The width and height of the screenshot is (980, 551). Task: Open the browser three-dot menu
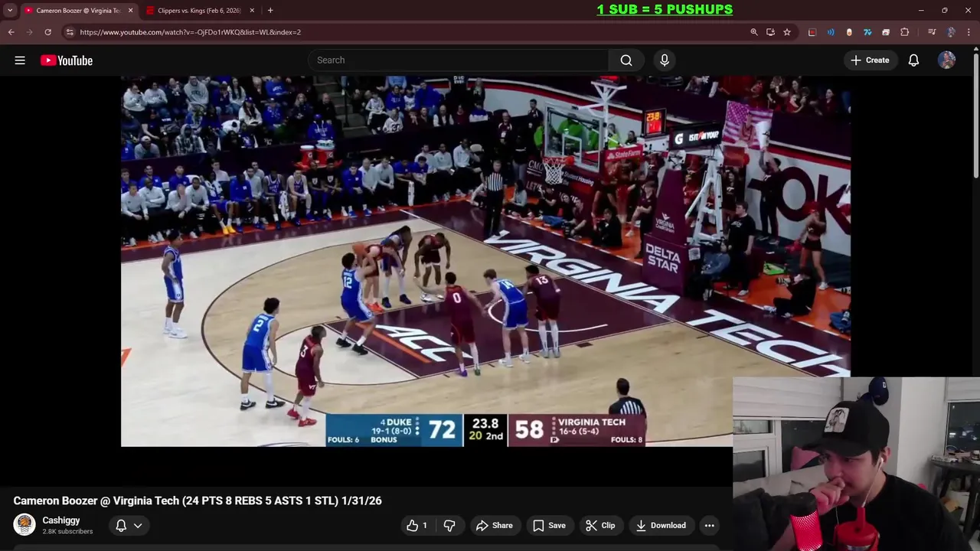point(969,32)
